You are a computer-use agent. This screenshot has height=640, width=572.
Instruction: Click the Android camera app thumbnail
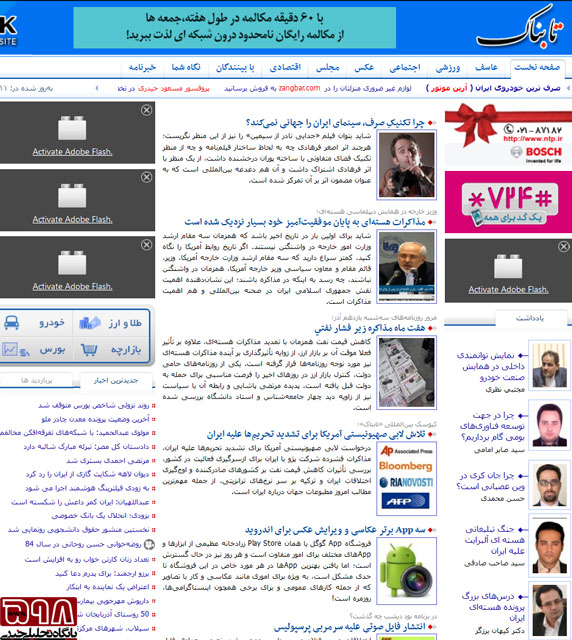pyautogui.click(x=406, y=571)
